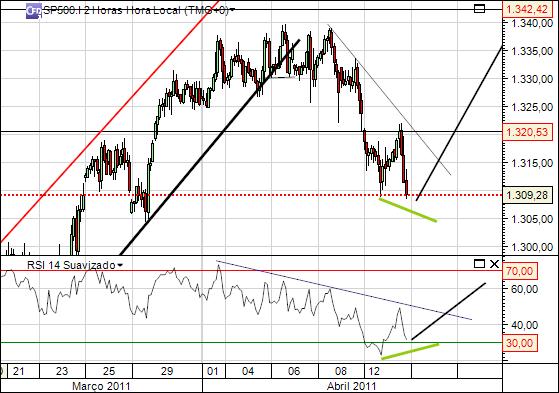
Task: Click the RSI 60,00 axis value
Action: (524, 289)
